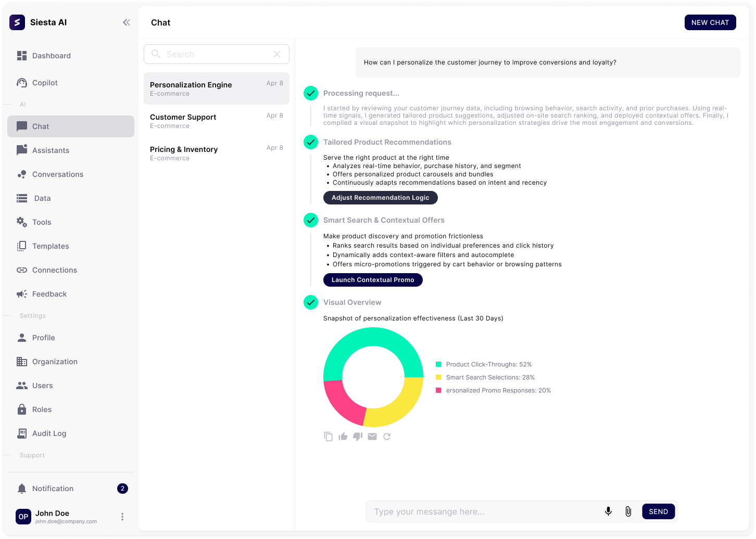Click the green Product Click-Throughs legend swatch
Image resolution: width=756 pixels, height=539 pixels.
point(438,364)
